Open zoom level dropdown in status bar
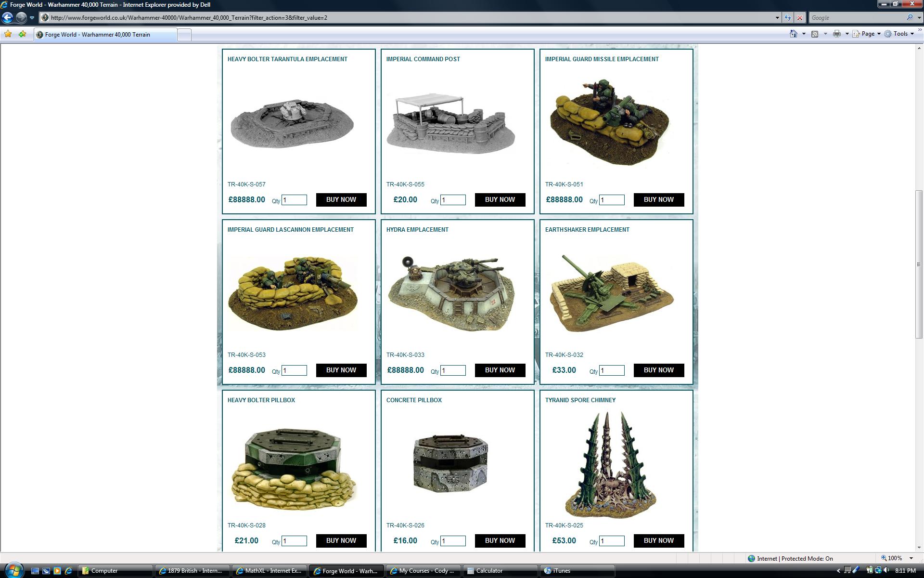 (x=911, y=558)
